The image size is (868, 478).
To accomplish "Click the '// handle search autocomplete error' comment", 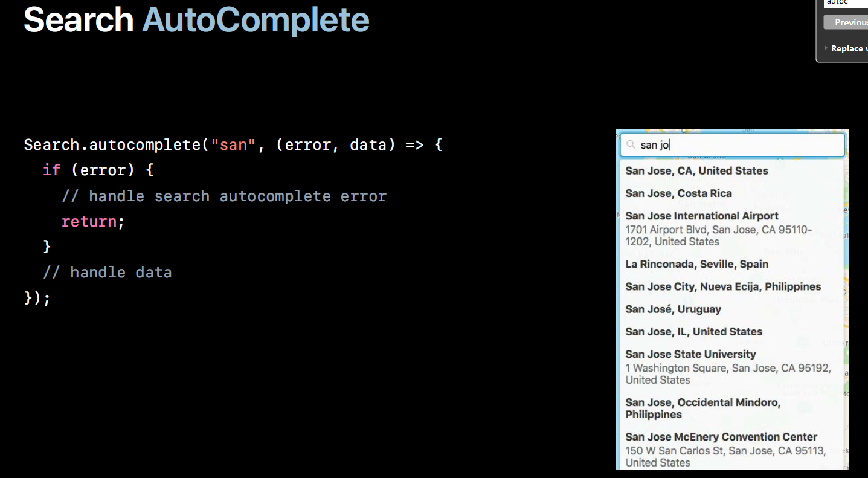I will 224,196.
